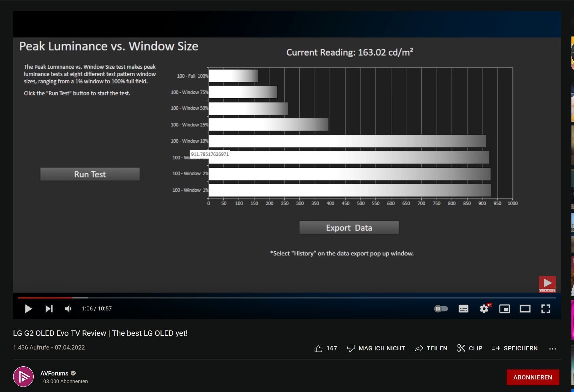Screen dimensions: 574x392
Task: Click the SUBSCRIBE watermark in video
Action: pos(547,284)
